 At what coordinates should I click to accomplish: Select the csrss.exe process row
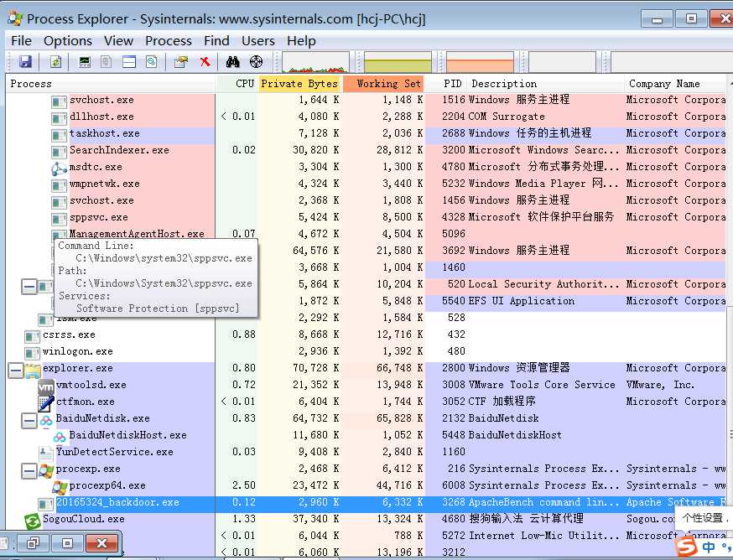pyautogui.click(x=366, y=335)
